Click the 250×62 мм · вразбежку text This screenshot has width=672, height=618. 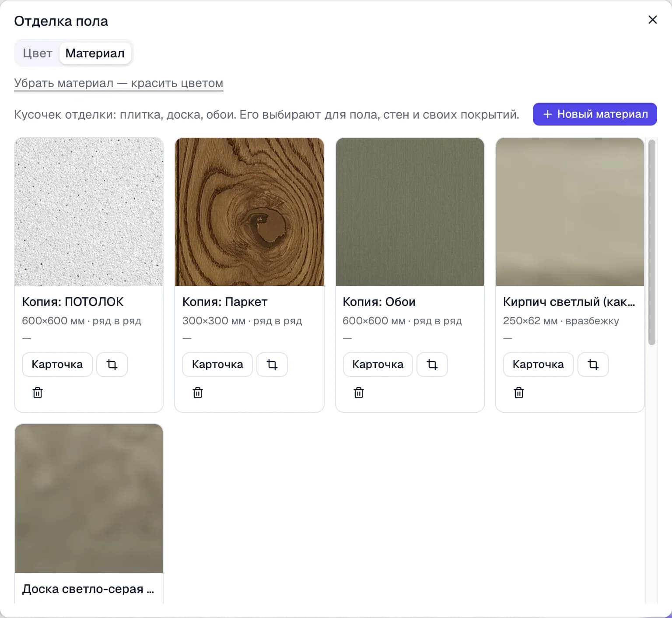[x=561, y=321]
